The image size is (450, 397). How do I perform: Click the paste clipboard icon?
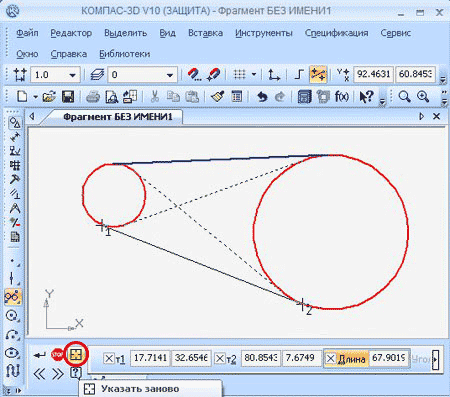coord(192,97)
